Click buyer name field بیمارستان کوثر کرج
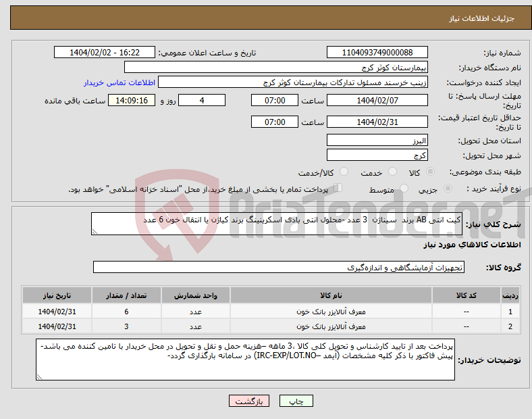Viewport: 532px width, 419px height. point(276,67)
